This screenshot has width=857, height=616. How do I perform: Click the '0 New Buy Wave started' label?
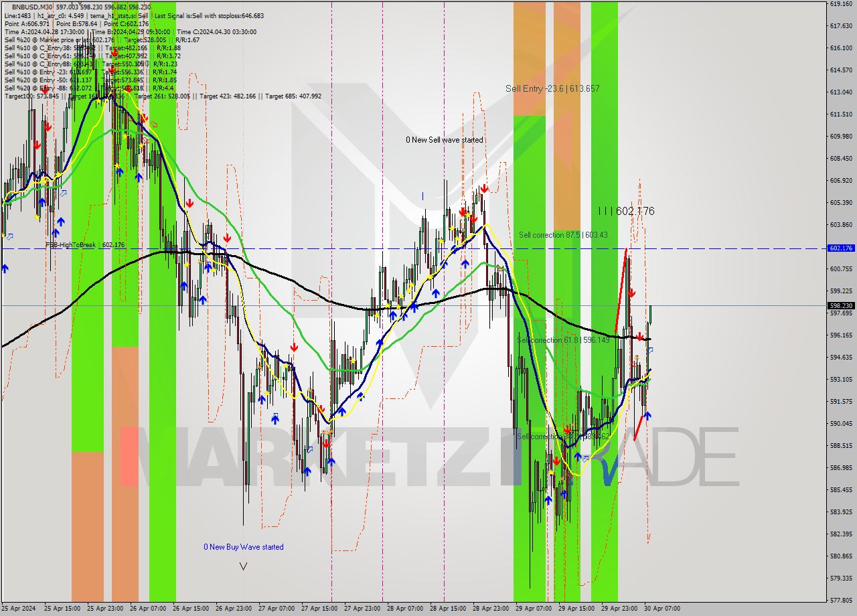coord(244,547)
